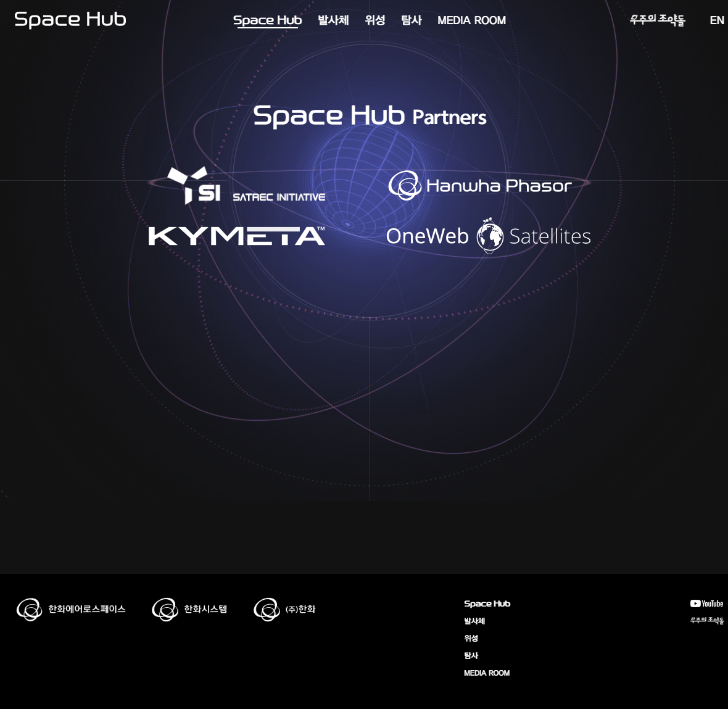
Task: Click the footer Space Hub link
Action: point(487,603)
